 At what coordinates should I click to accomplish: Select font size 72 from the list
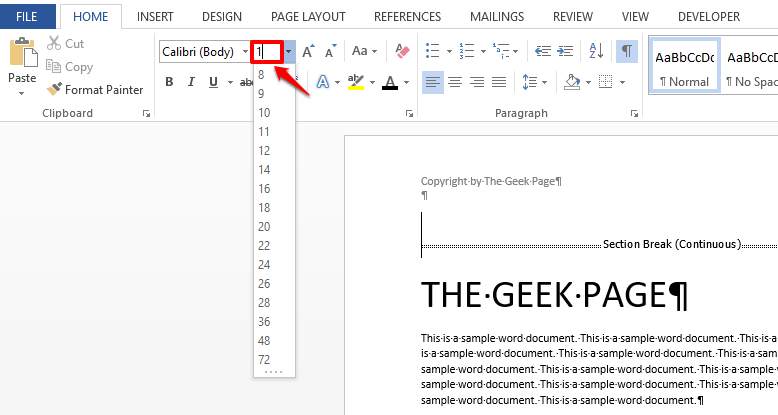point(264,359)
